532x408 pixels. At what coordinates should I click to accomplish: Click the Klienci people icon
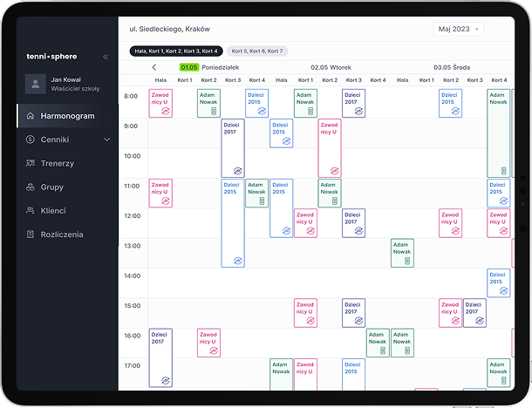pyautogui.click(x=31, y=211)
